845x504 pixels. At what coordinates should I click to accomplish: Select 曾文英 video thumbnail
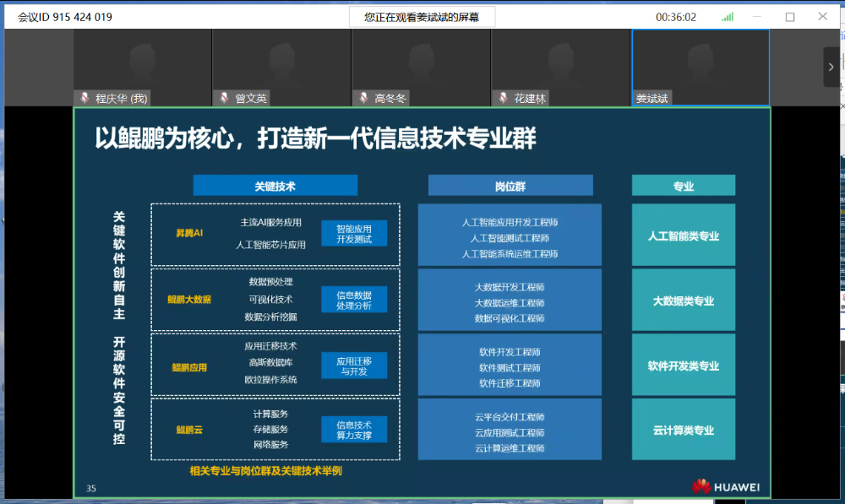(x=282, y=68)
